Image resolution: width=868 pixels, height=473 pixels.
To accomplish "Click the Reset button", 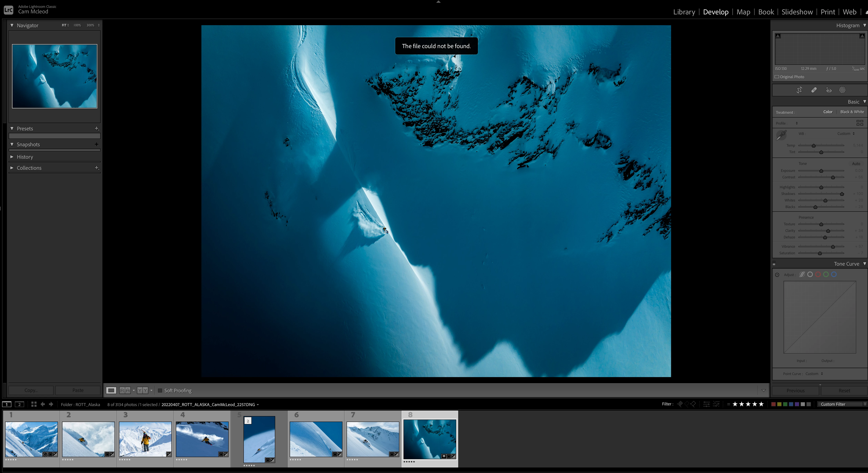I will click(844, 390).
